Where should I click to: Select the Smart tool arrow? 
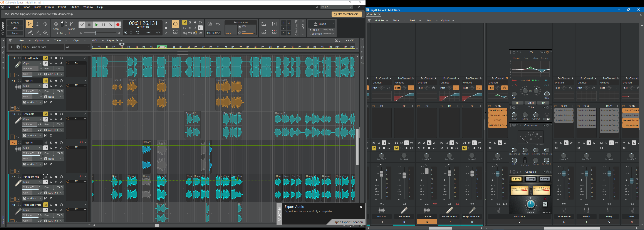pyautogui.click(x=30, y=24)
